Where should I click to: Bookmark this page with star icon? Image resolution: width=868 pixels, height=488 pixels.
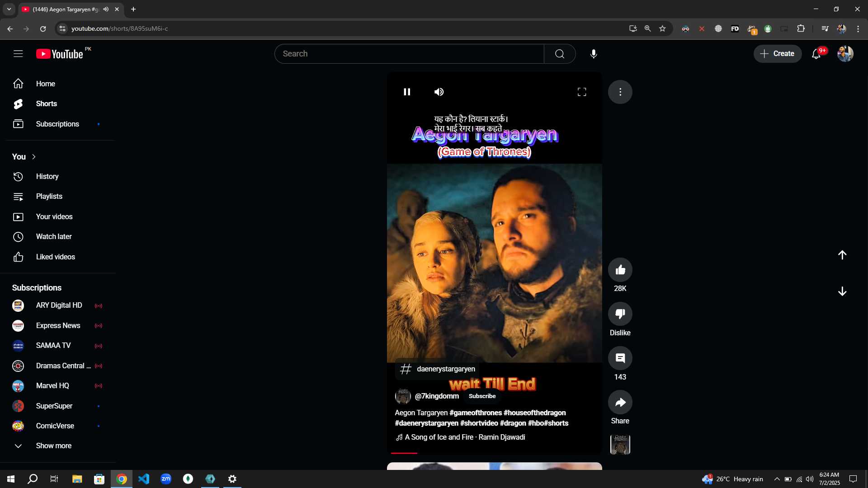click(x=662, y=28)
